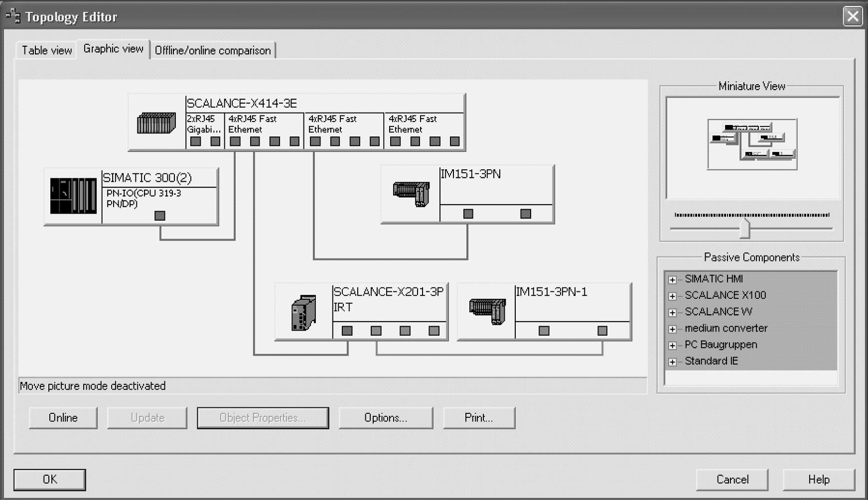The width and height of the screenshot is (868, 500).
Task: Click the IM151-3PN-1 device icon
Action: [487, 311]
